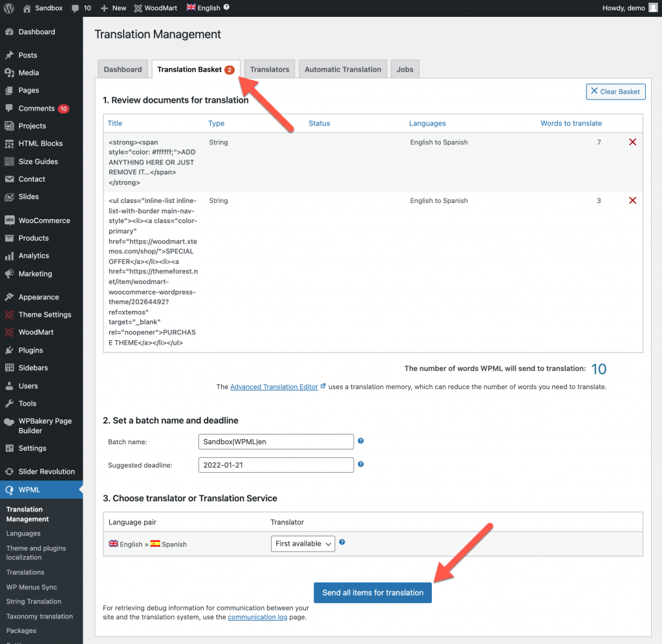The image size is (662, 644).
Task: Open Taxonomy translation submenu item
Action: pyautogui.click(x=39, y=616)
